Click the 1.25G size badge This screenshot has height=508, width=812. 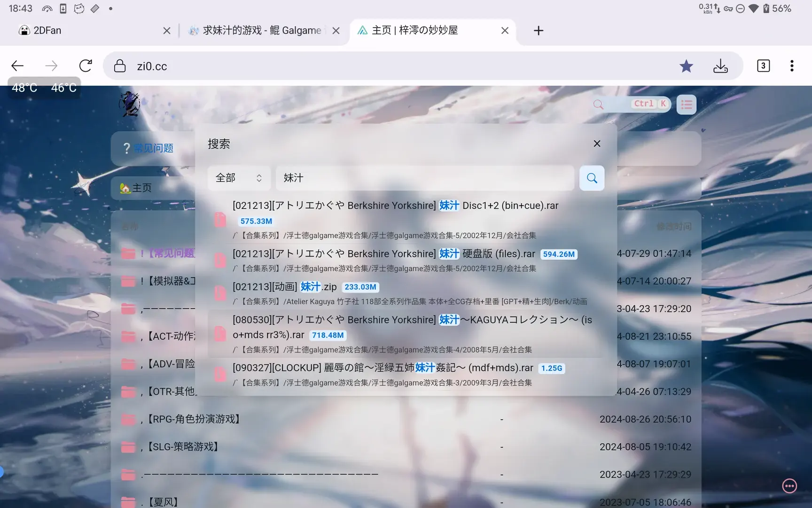pos(552,368)
